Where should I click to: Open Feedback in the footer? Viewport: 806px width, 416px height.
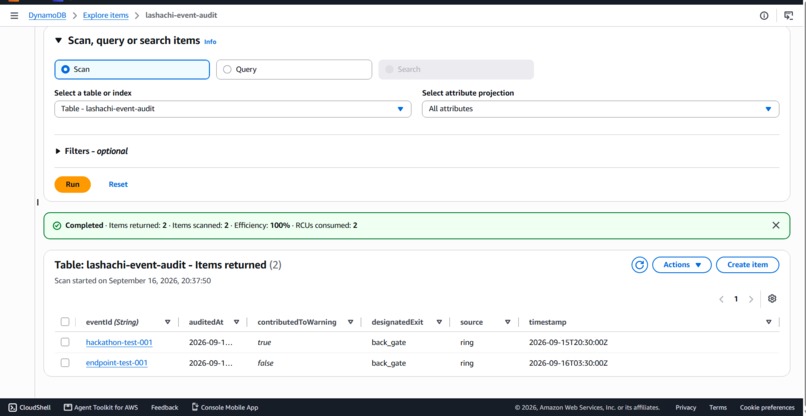164,407
